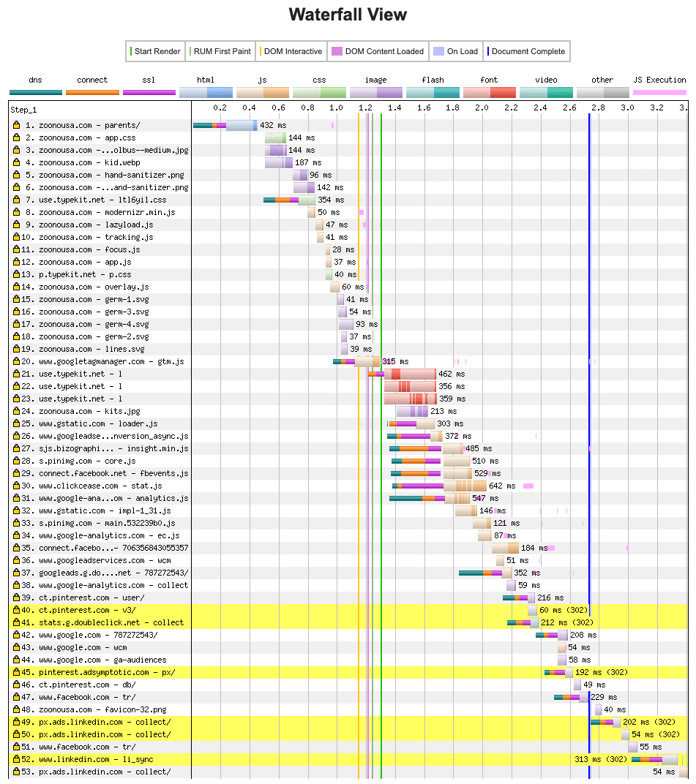Click the row 'zoonousa.com - app.js'

click(348, 262)
